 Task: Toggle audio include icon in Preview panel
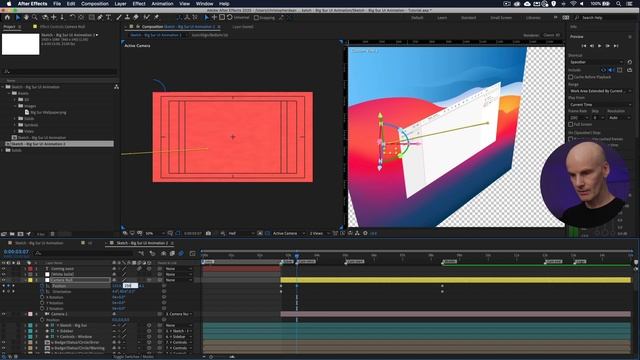(611, 70)
